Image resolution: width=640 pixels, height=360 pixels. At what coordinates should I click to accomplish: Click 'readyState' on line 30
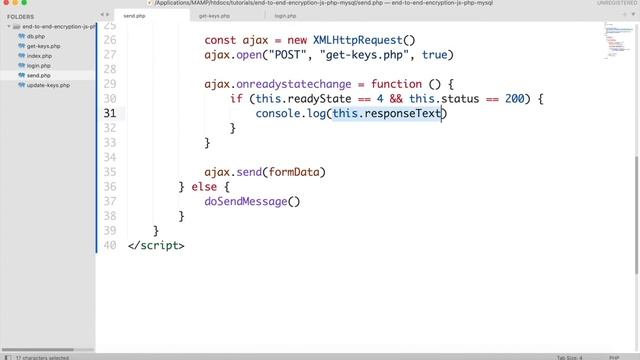319,99
